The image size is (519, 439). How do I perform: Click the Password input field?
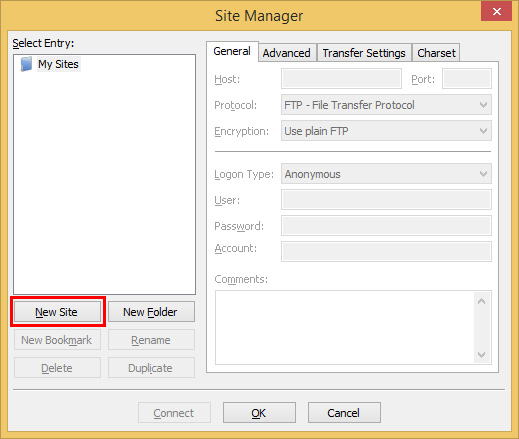pyautogui.click(x=386, y=226)
